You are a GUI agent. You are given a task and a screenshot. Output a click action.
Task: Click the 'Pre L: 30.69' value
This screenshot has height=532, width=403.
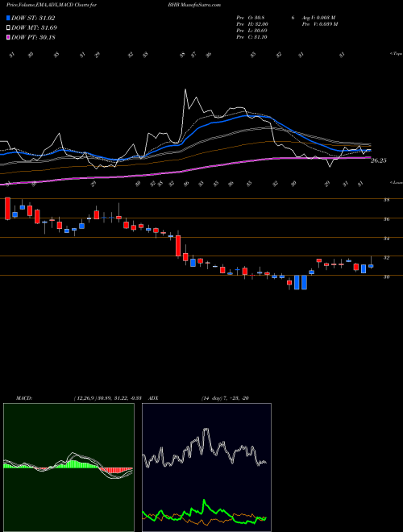(x=253, y=31)
